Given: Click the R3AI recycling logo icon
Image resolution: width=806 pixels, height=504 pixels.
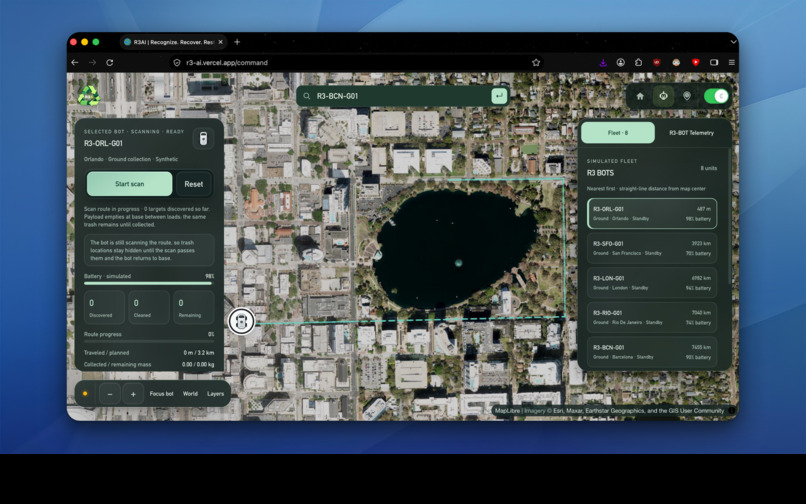Looking at the screenshot, I should pyautogui.click(x=89, y=96).
